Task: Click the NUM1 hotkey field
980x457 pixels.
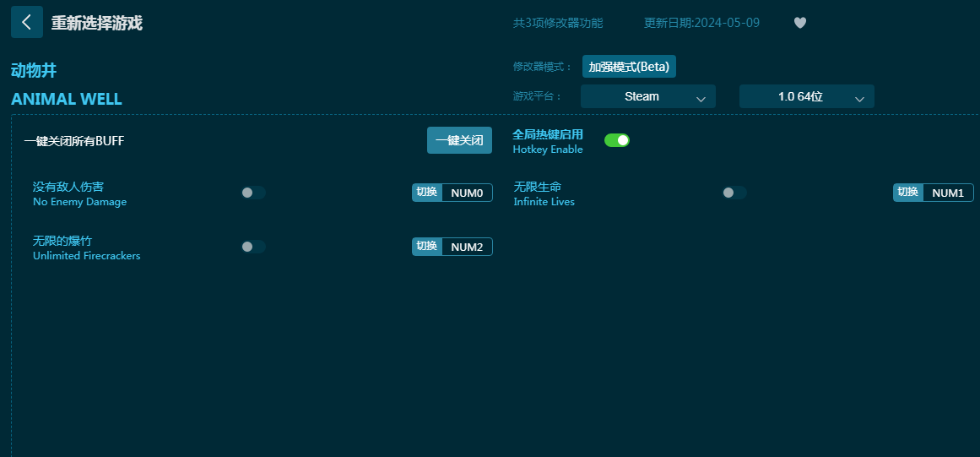Action: click(948, 193)
